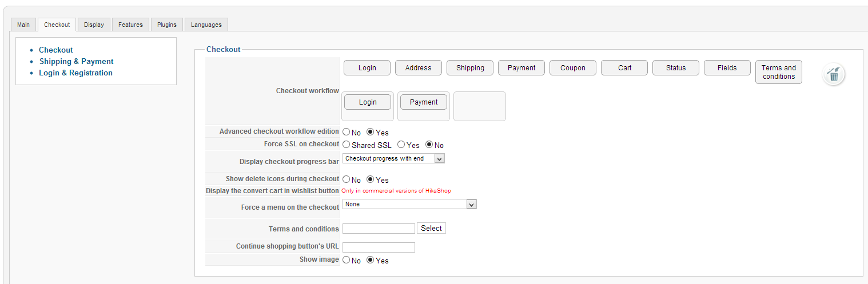
Task: Open the Features tab
Action: click(x=130, y=25)
